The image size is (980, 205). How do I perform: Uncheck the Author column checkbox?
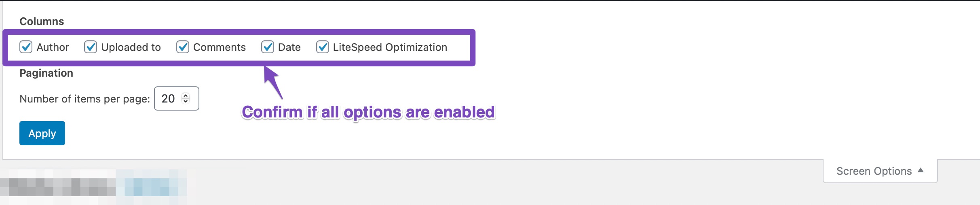pyautogui.click(x=26, y=47)
